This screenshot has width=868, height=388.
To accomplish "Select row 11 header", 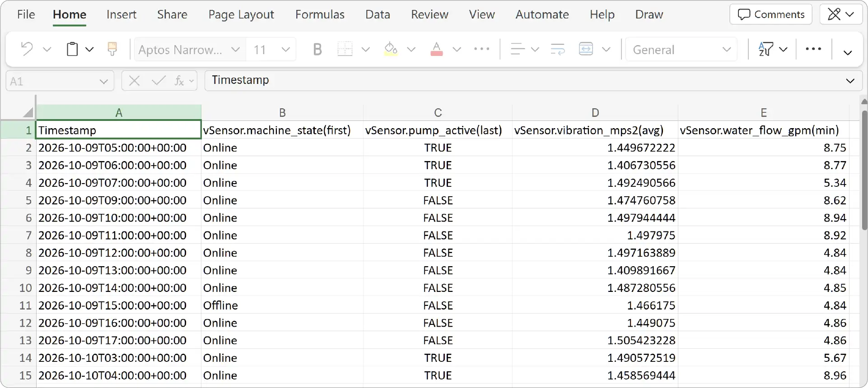I will [18, 305].
